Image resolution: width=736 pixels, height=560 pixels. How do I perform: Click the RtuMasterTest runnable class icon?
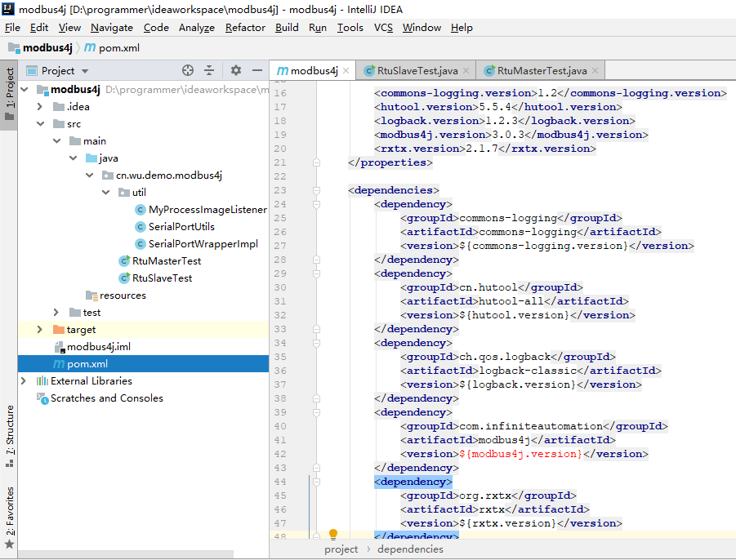click(124, 260)
